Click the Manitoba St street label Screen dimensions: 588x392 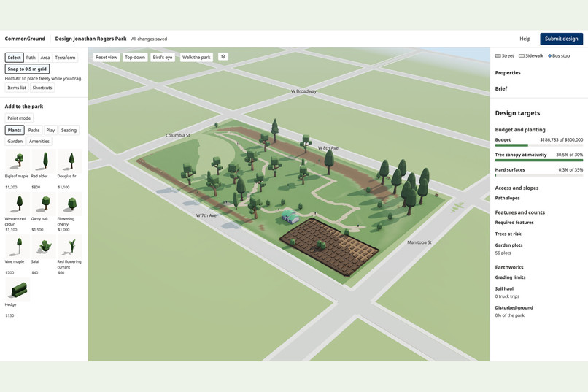click(x=419, y=242)
